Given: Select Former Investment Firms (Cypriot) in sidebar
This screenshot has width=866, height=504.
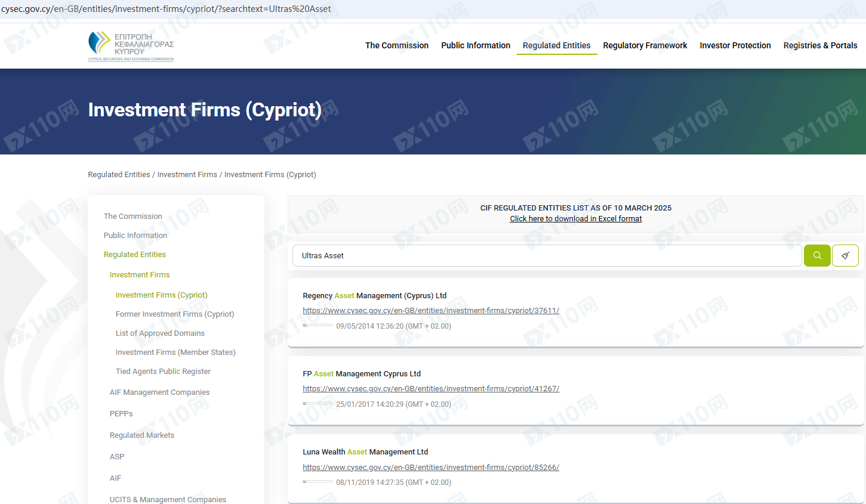Looking at the screenshot, I should click(x=174, y=314).
